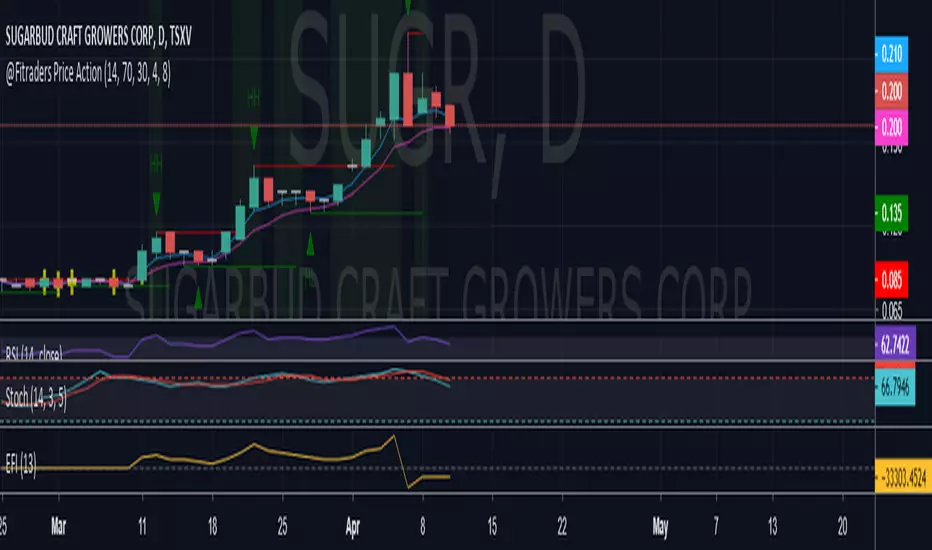932x550 pixels.
Task: Select the @Fitraders Price Action indicator legend
Action: pos(88,74)
